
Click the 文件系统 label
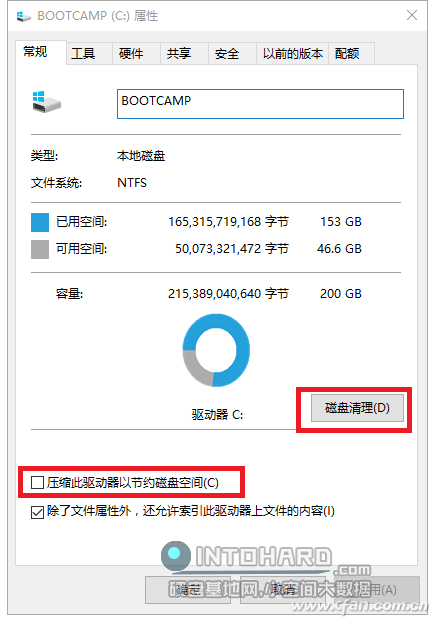tap(56, 183)
